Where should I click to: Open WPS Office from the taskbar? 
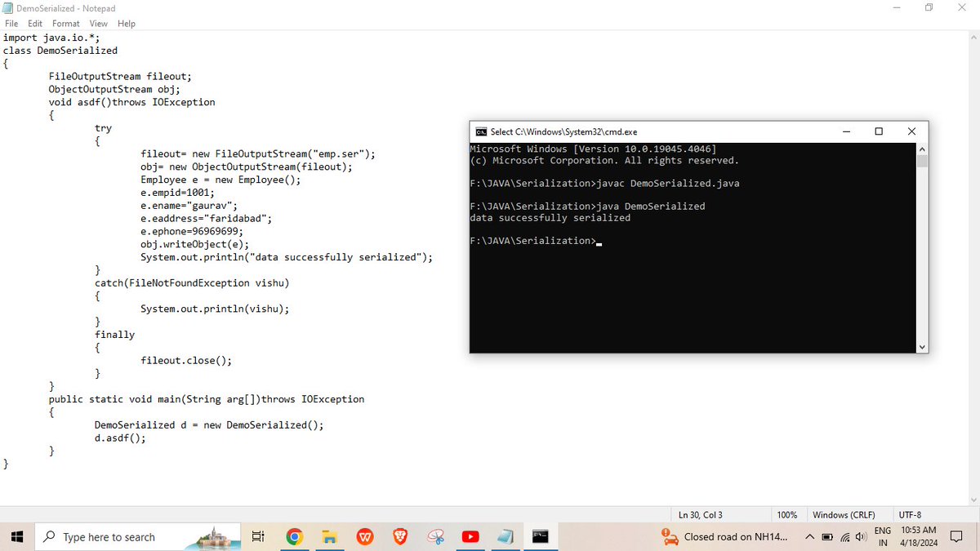(365, 536)
